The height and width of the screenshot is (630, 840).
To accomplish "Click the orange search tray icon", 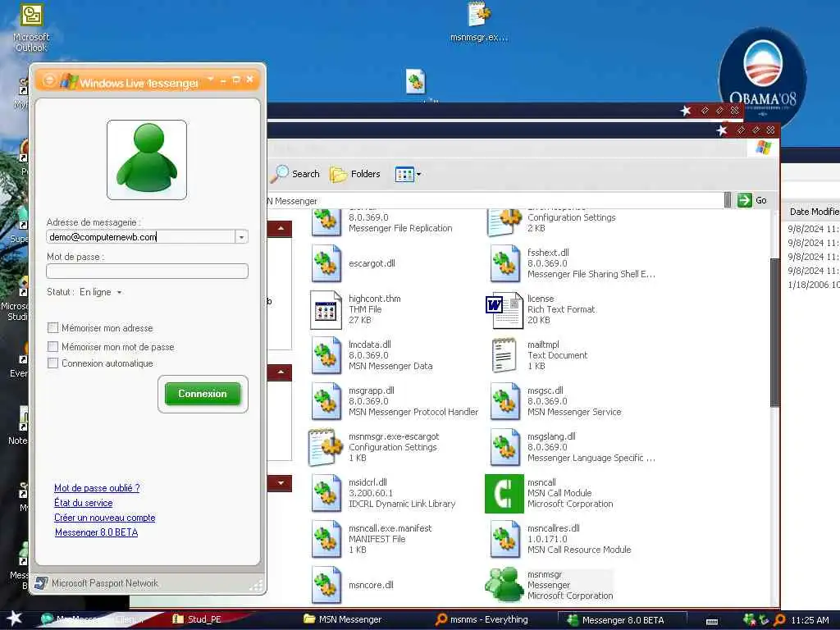I will 779,620.
